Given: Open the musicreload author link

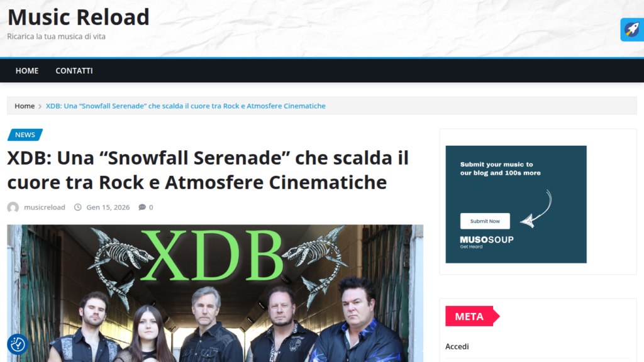Looking at the screenshot, I should 45,207.
